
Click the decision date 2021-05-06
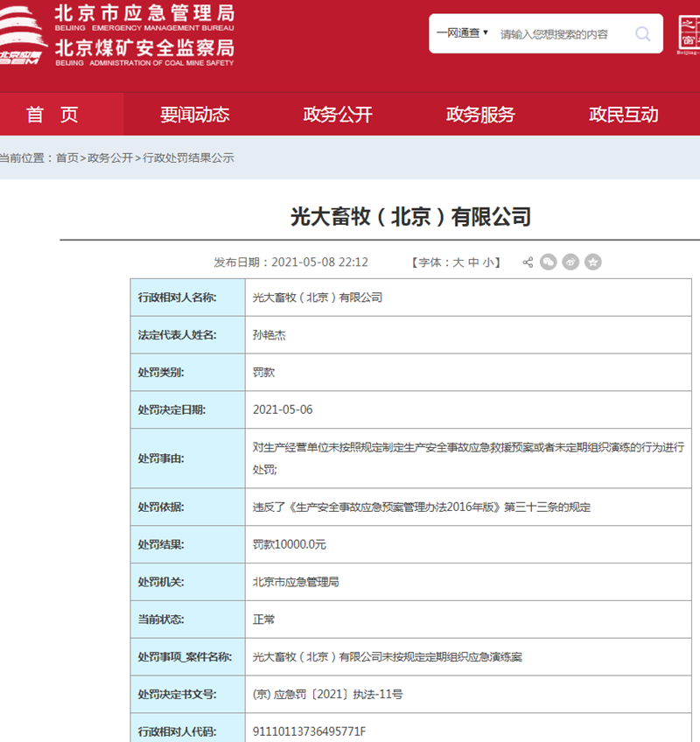coord(283,409)
